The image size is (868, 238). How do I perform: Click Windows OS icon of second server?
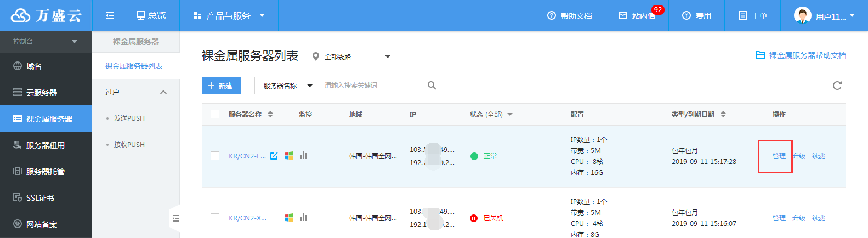pyautogui.click(x=288, y=218)
